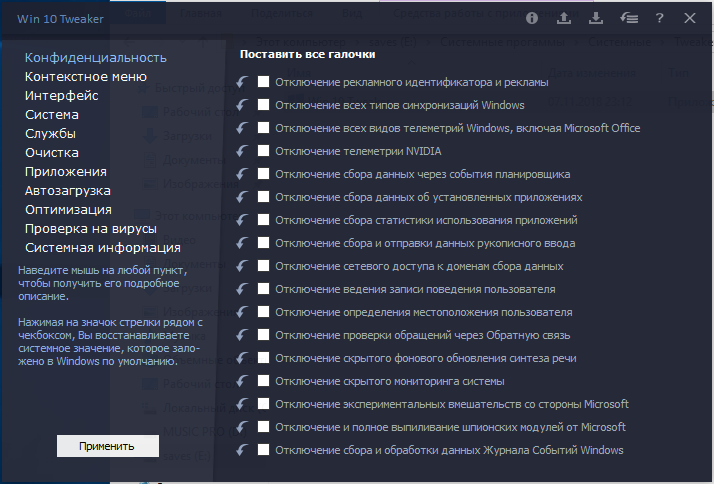
Task: Open Контекстное меню section
Action: tap(86, 77)
